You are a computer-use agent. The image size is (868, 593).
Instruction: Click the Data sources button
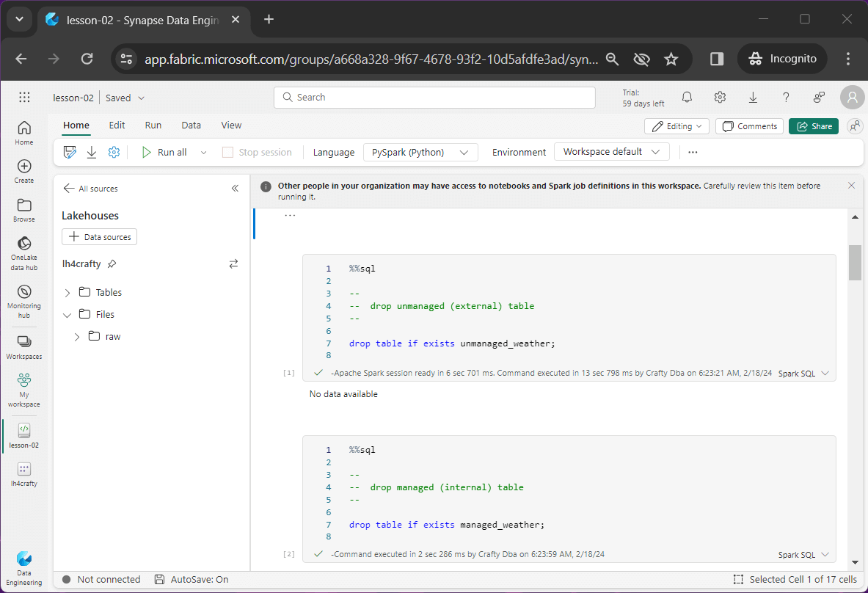click(x=100, y=237)
